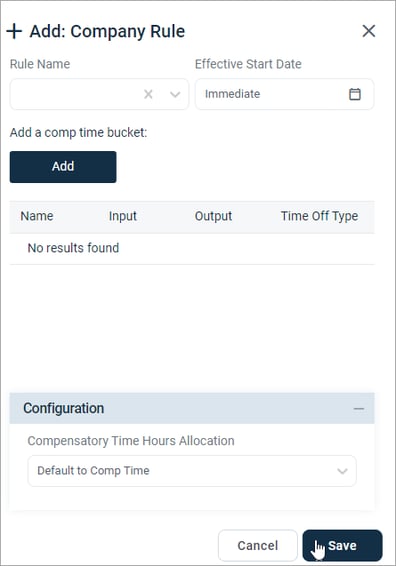The image size is (396, 566).
Task: Cancel the new company rule
Action: click(x=258, y=545)
